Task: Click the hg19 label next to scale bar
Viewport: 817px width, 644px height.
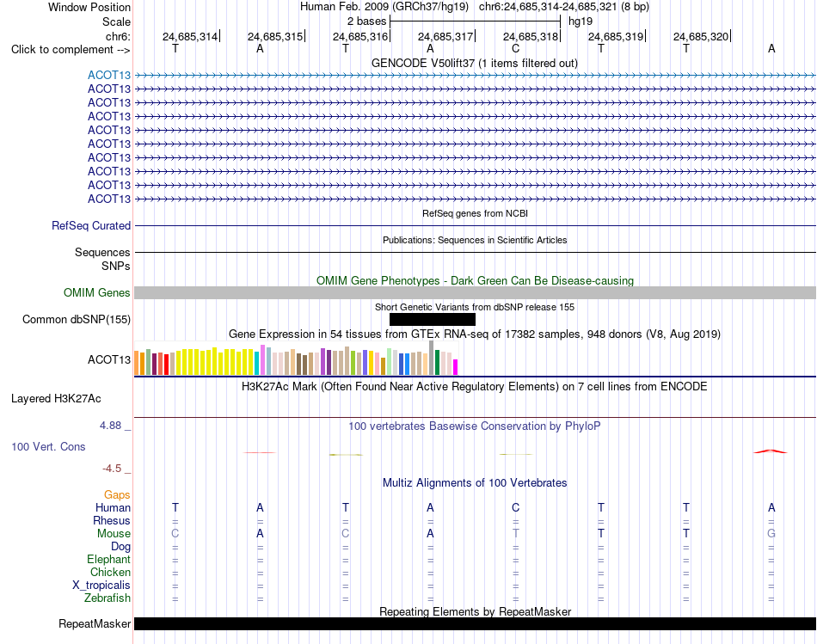Action: coord(580,21)
